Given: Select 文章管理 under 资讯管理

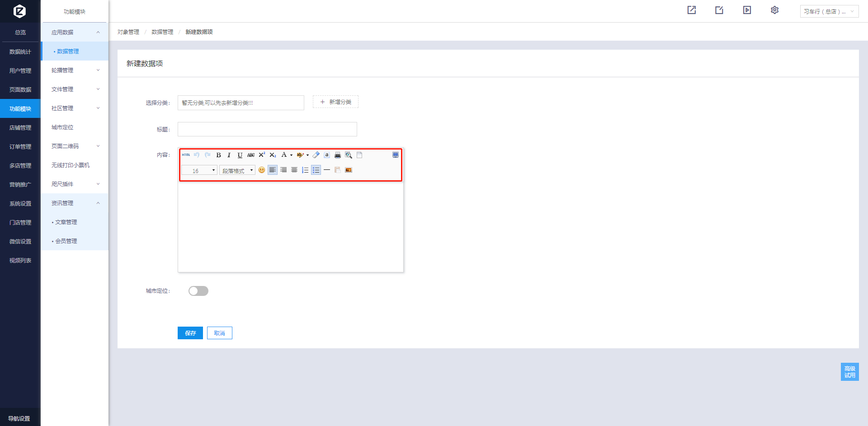Looking at the screenshot, I should click(66, 222).
